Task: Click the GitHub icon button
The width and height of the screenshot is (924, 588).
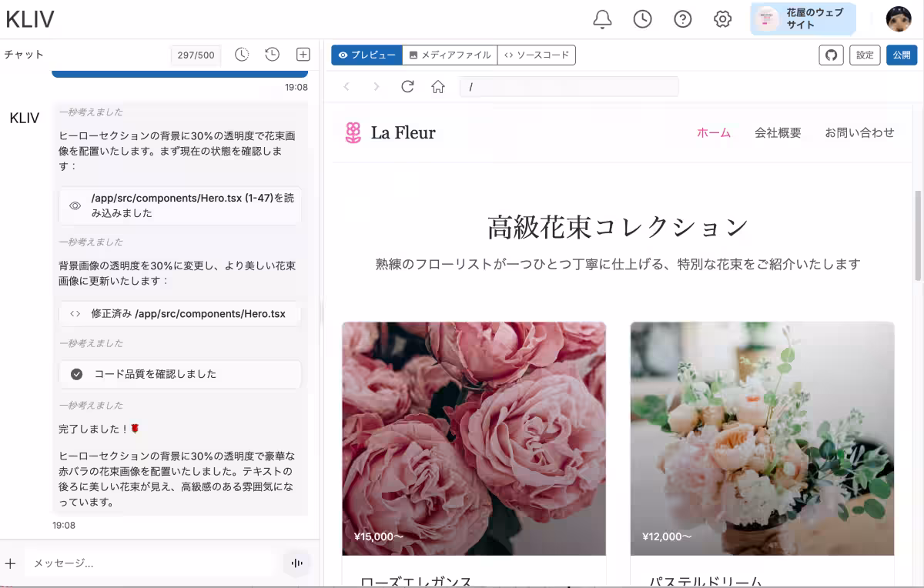Action: point(831,55)
